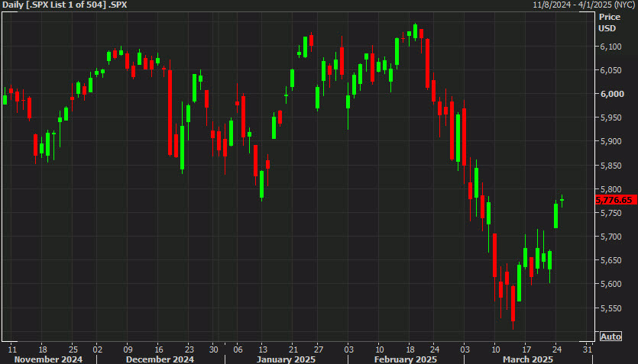Image resolution: width=638 pixels, height=364 pixels.
Task: Click the date tick '11' under November
Action: click(12, 350)
